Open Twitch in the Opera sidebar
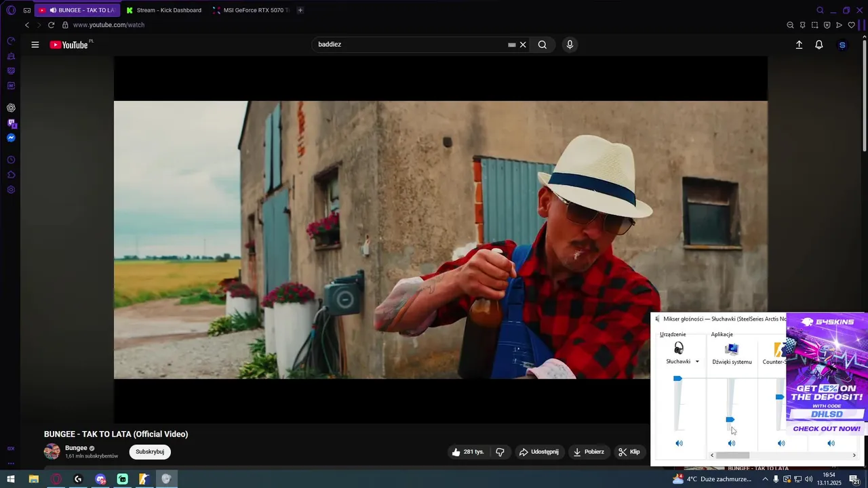Viewport: 868px width, 488px height. point(11,123)
